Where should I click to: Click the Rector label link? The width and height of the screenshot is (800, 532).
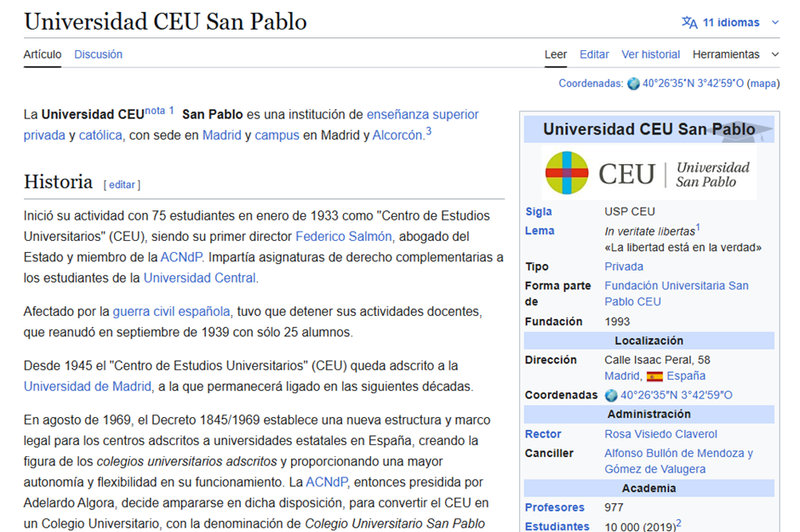[543, 434]
